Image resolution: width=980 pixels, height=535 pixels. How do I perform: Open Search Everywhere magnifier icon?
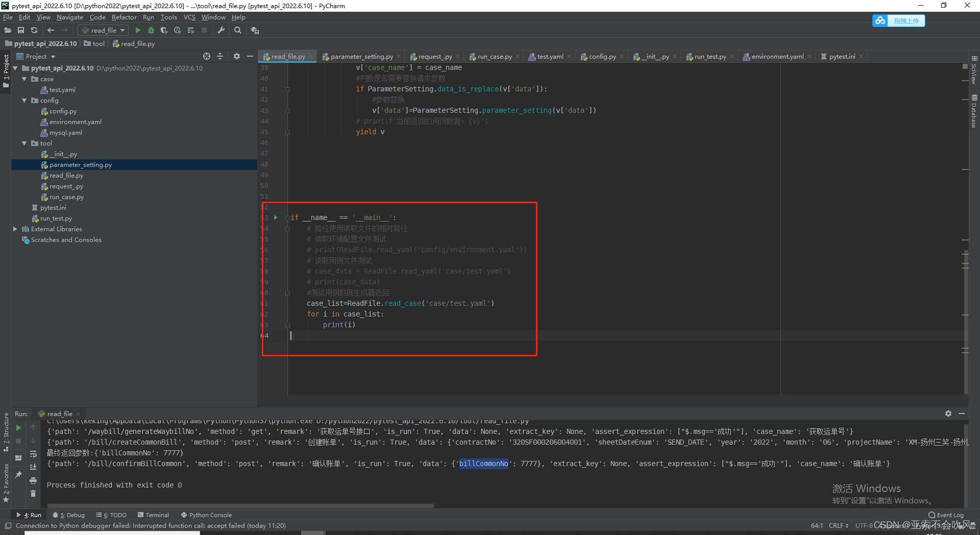point(238,31)
